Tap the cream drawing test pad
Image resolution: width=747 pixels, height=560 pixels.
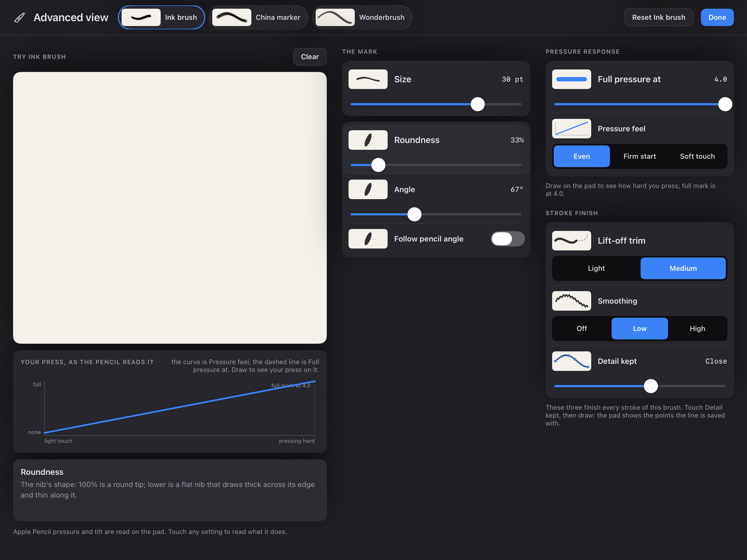[x=170, y=208]
